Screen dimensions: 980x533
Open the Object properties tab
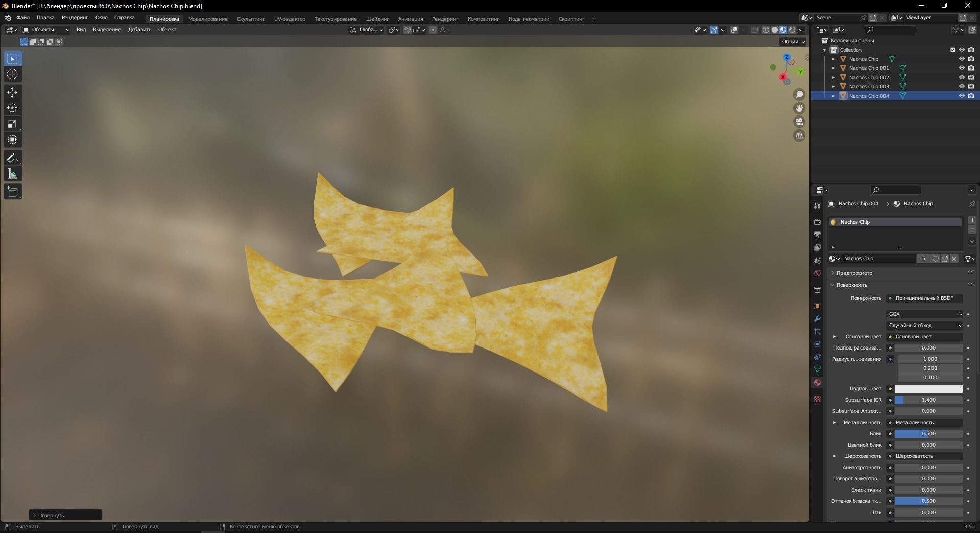click(x=817, y=306)
